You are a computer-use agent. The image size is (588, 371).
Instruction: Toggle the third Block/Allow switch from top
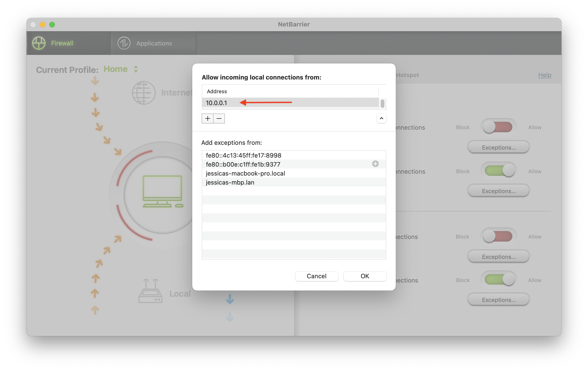point(499,236)
